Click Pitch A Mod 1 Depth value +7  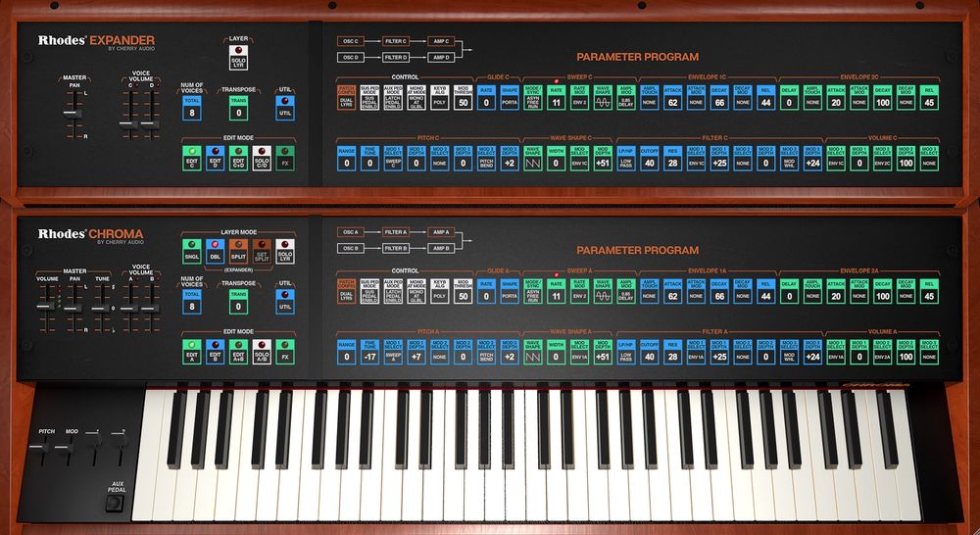416,351
